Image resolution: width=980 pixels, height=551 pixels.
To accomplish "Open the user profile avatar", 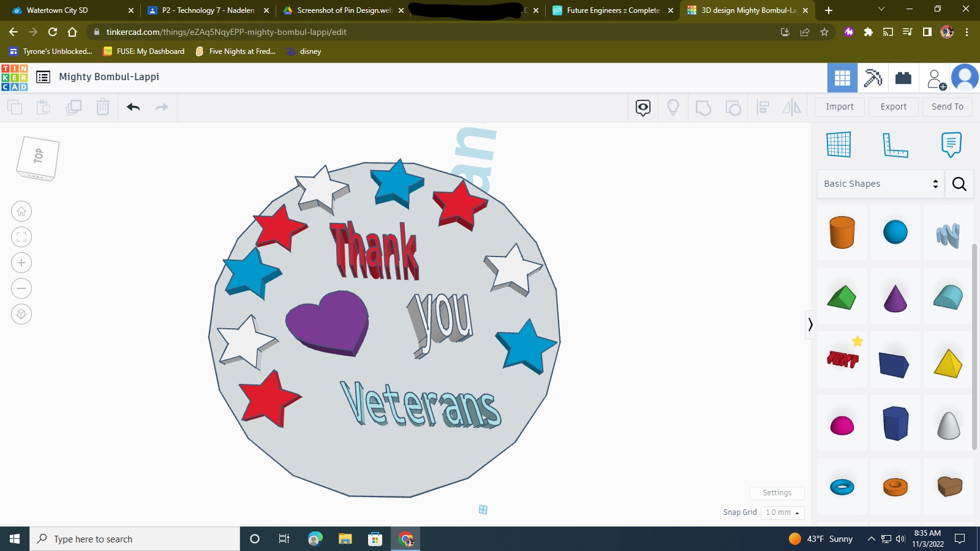I will [965, 78].
